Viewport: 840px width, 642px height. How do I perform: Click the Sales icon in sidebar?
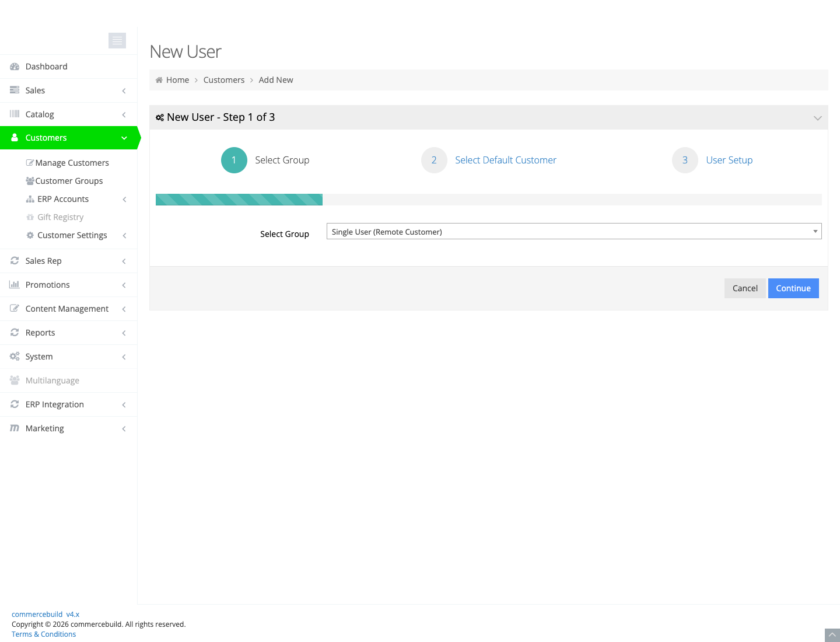(x=15, y=90)
